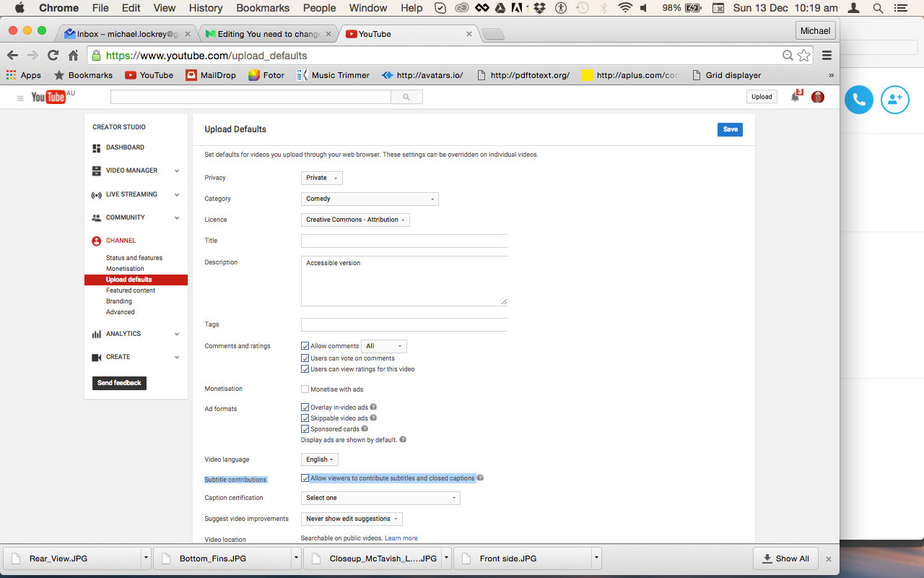924x578 pixels.
Task: Switch to the Editing You need to change tab
Action: pyautogui.click(x=265, y=34)
